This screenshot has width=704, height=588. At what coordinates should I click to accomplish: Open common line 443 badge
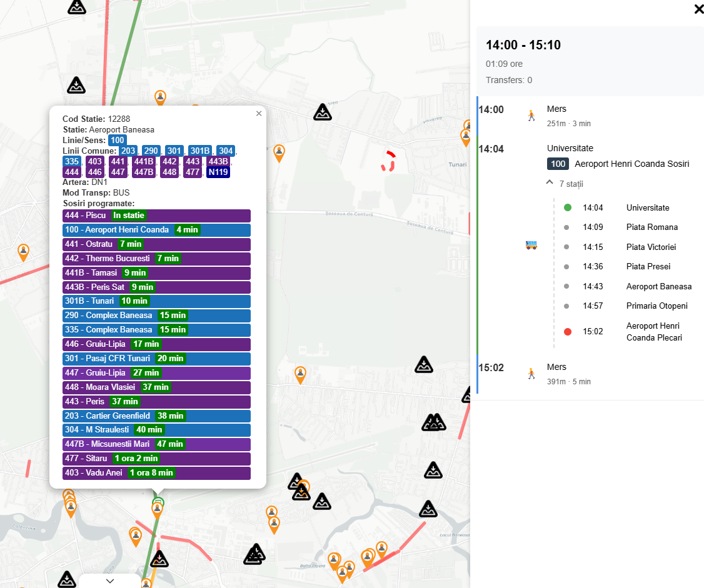pyautogui.click(x=193, y=162)
